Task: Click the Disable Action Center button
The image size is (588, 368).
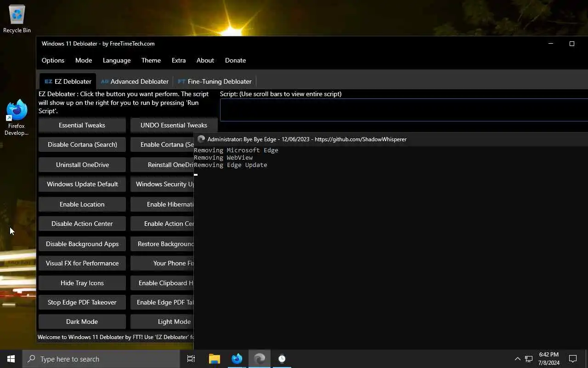Action: [82, 224]
